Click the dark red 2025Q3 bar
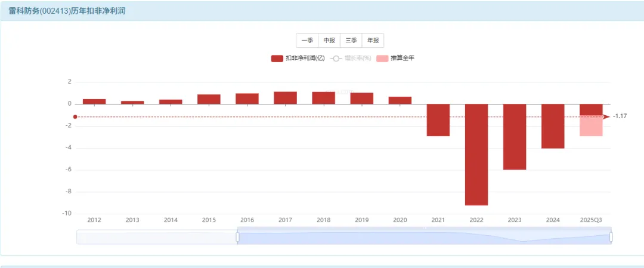Image resolution: width=644 pixels, height=268 pixels. [x=591, y=110]
